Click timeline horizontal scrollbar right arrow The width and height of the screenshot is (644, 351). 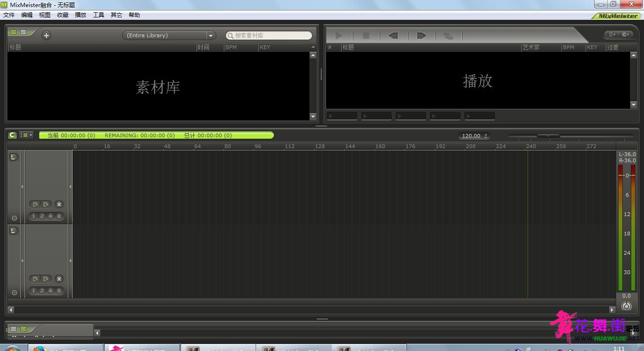(612, 310)
